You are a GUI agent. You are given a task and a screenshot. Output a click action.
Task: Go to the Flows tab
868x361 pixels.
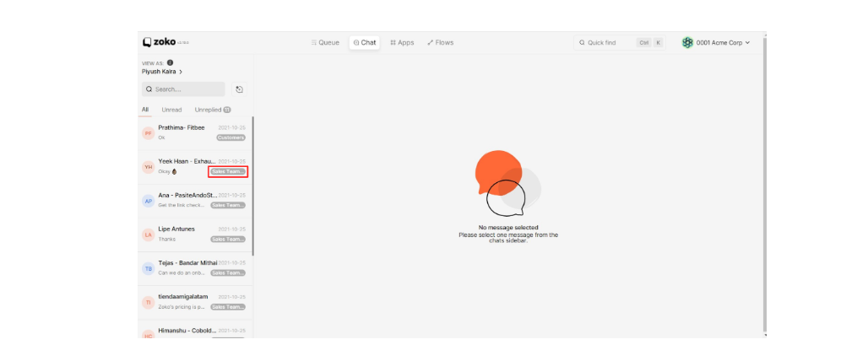coord(440,42)
